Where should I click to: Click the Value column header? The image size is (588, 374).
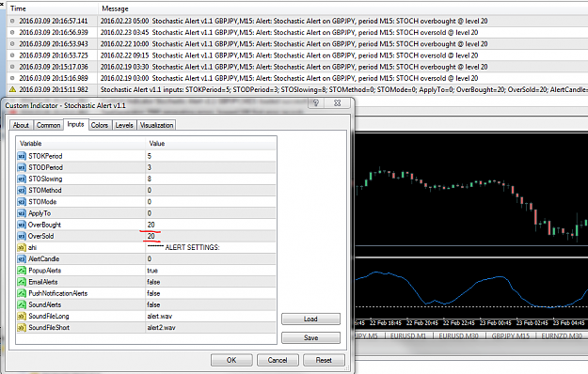[x=211, y=144]
